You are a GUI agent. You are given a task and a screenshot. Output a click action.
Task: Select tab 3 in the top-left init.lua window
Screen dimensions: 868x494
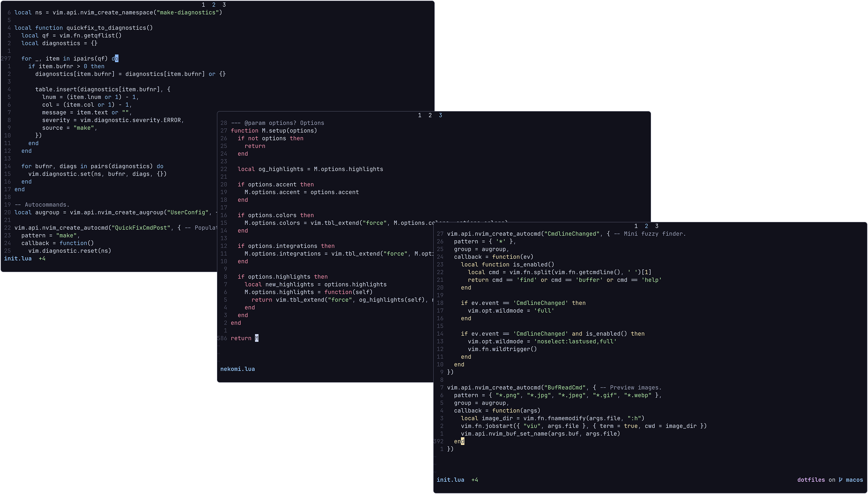tap(224, 5)
